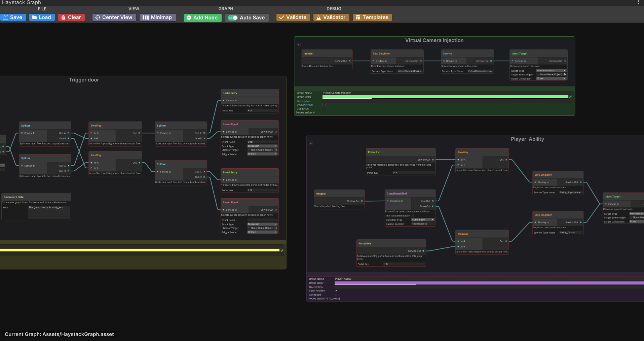This screenshot has height=341, width=644.
Task: Open the window's three-dot options menu
Action: pos(638,2)
